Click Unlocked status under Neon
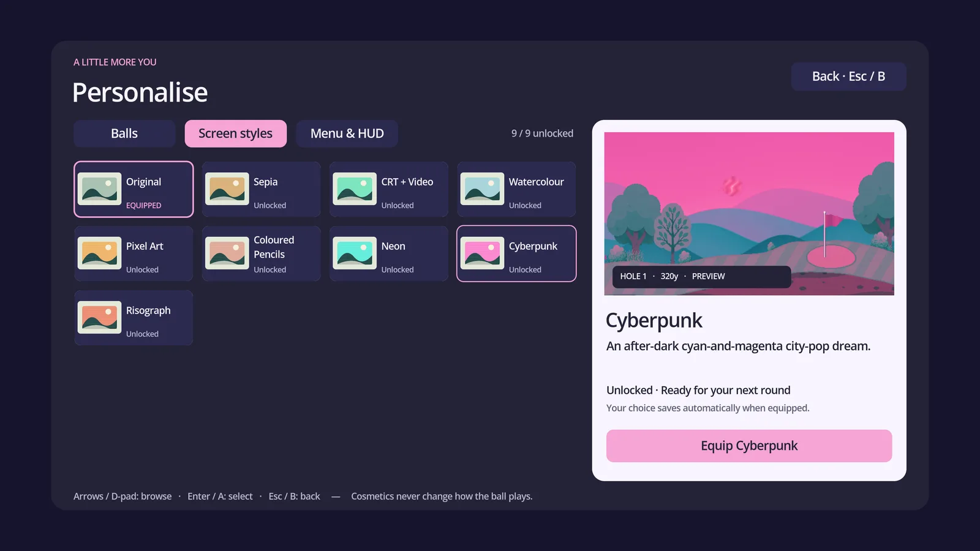This screenshot has width=980, height=551. (398, 270)
